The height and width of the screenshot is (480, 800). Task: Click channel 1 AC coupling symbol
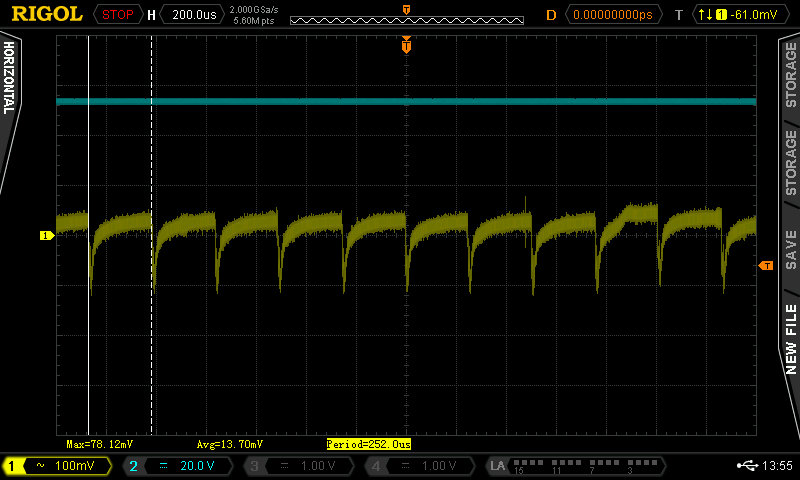tap(40, 466)
